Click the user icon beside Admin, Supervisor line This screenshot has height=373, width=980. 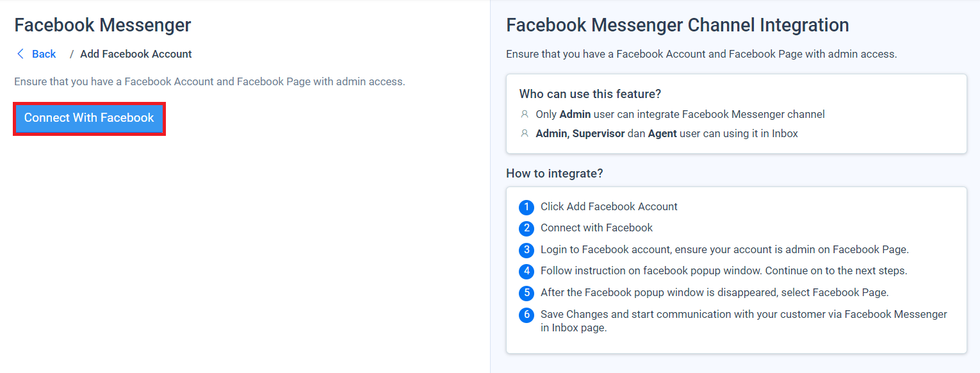[525, 133]
